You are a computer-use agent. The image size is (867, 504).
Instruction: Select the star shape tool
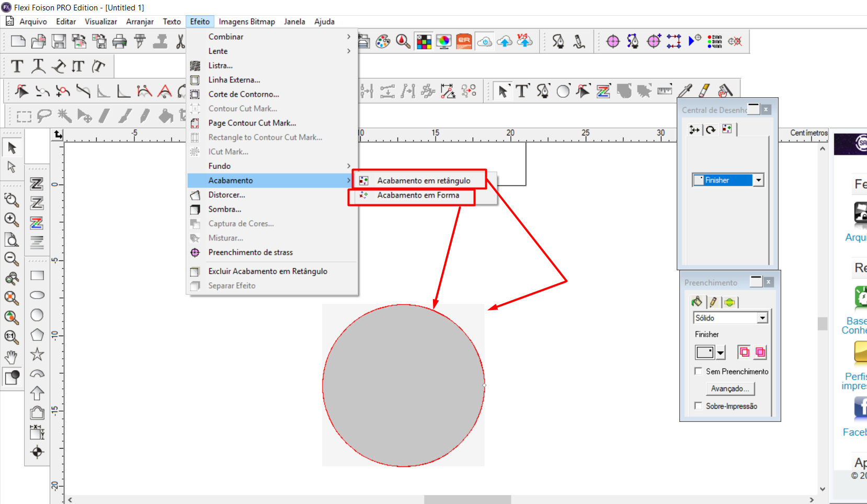[x=37, y=354]
